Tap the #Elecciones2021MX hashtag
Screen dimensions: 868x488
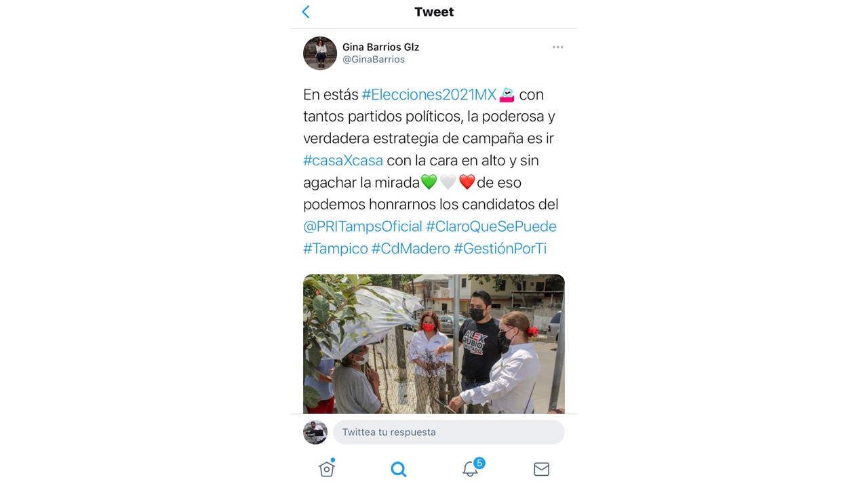[x=429, y=94]
